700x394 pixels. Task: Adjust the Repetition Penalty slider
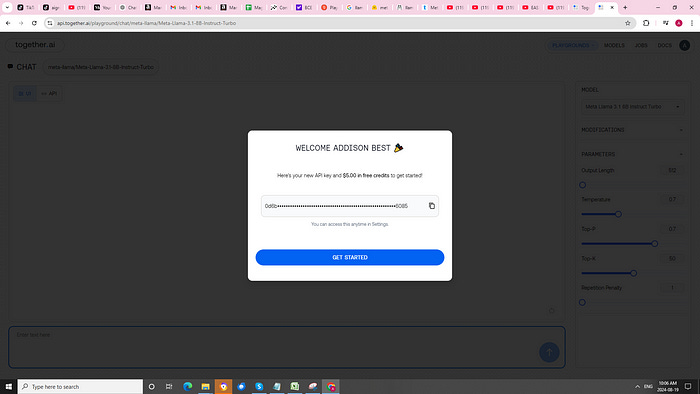(x=582, y=303)
